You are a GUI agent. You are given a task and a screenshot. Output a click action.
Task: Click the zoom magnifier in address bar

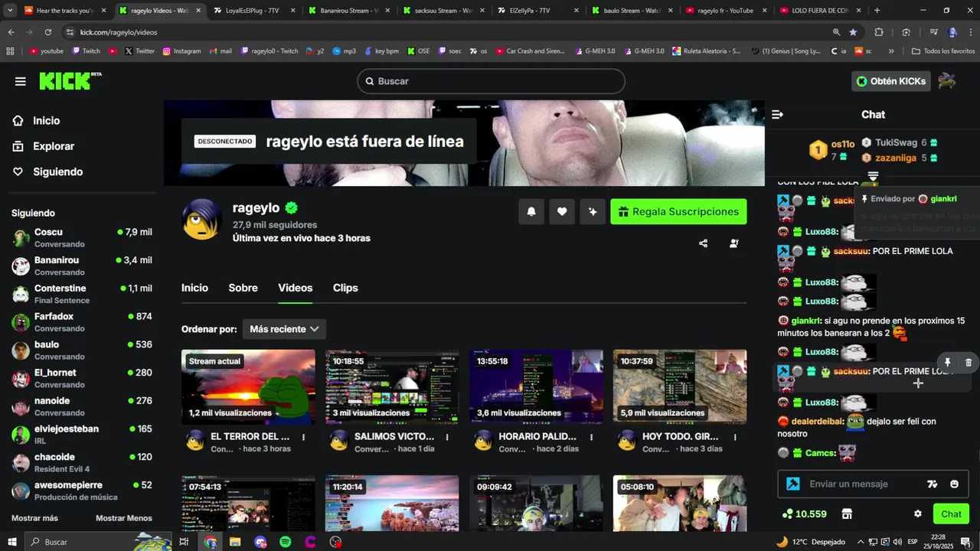(x=836, y=32)
